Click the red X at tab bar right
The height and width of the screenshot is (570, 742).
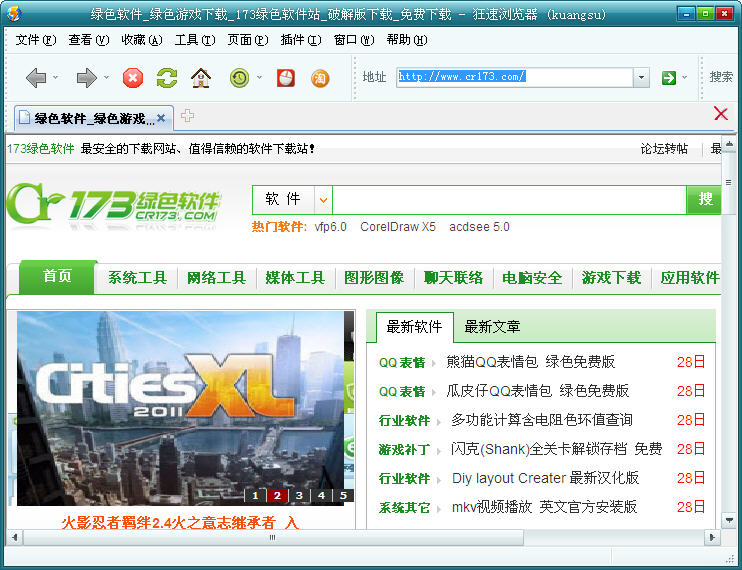pyautogui.click(x=721, y=114)
